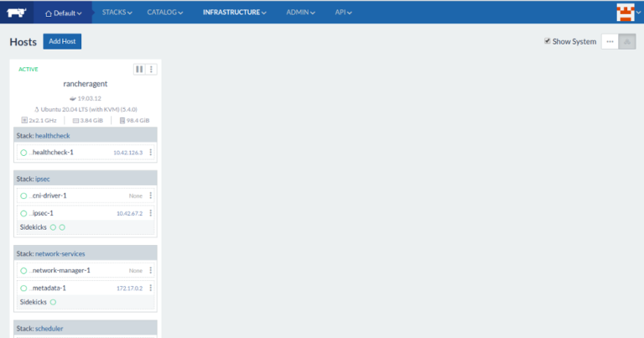
Task: Switch to the dotted list view toggle
Action: [x=610, y=41]
